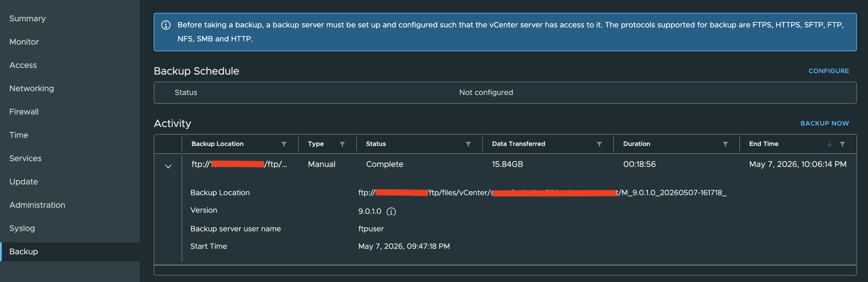Select the Not configured schedule status
Viewport: 868px width, 282px height.
[x=486, y=92]
